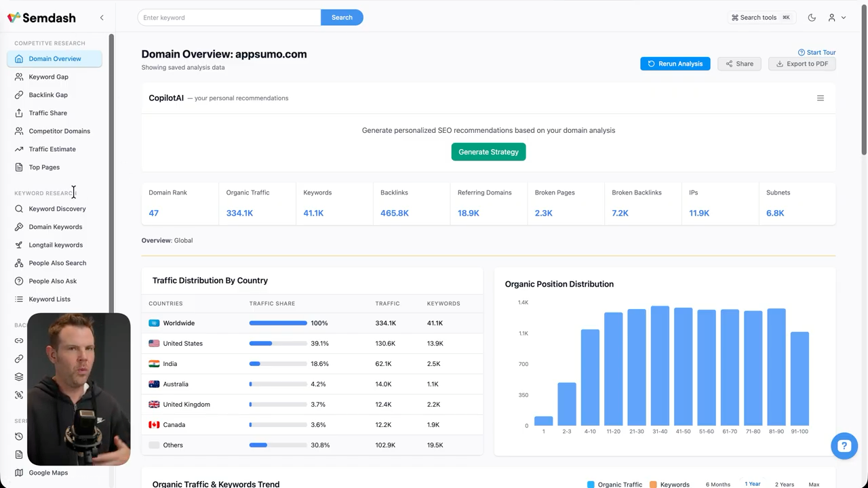Click the Traffic Estimate trend icon
868x488 pixels.
click(19, 149)
